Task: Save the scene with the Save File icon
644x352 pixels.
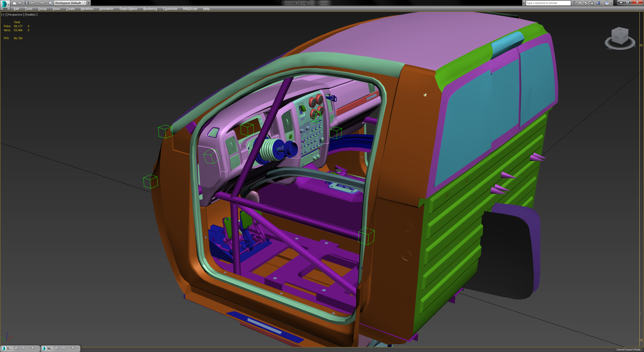Action: click(x=26, y=3)
